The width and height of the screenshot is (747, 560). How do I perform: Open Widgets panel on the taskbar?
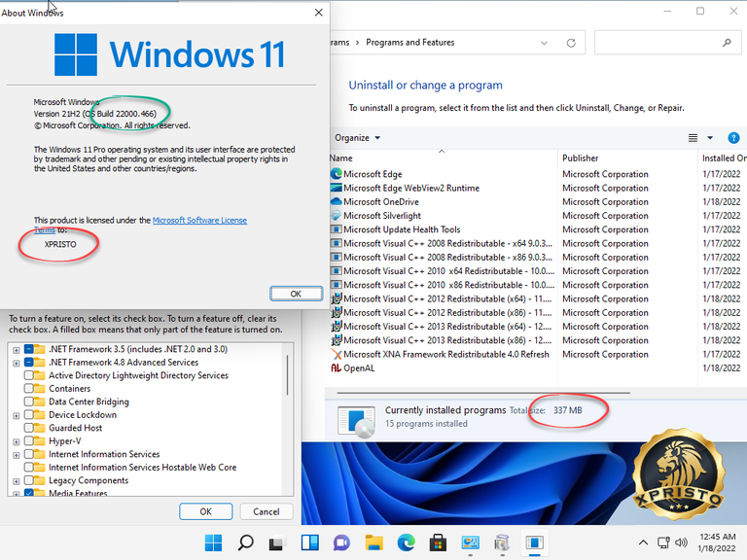(309, 542)
